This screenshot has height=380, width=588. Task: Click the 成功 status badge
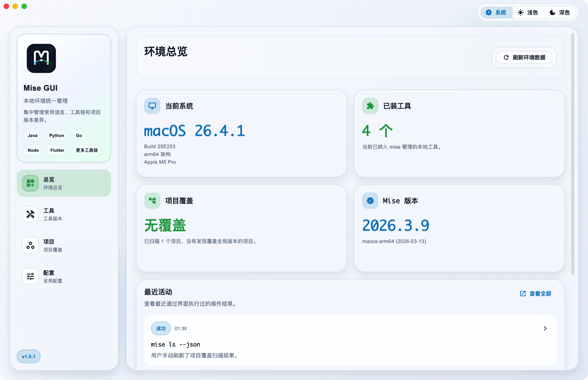tap(161, 328)
